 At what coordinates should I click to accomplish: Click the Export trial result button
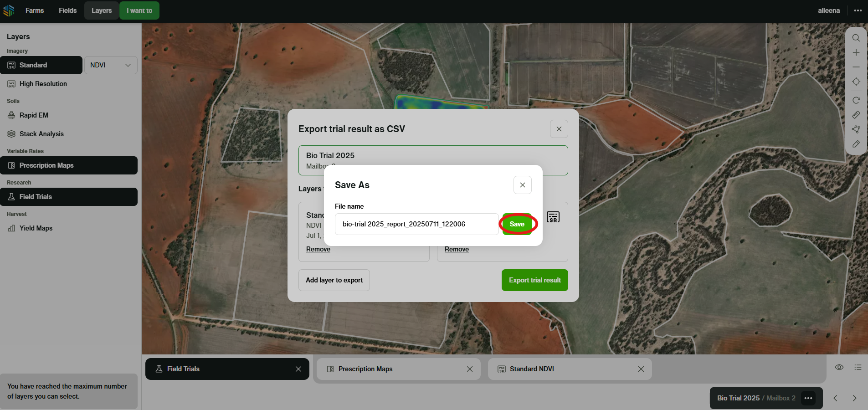coord(534,280)
